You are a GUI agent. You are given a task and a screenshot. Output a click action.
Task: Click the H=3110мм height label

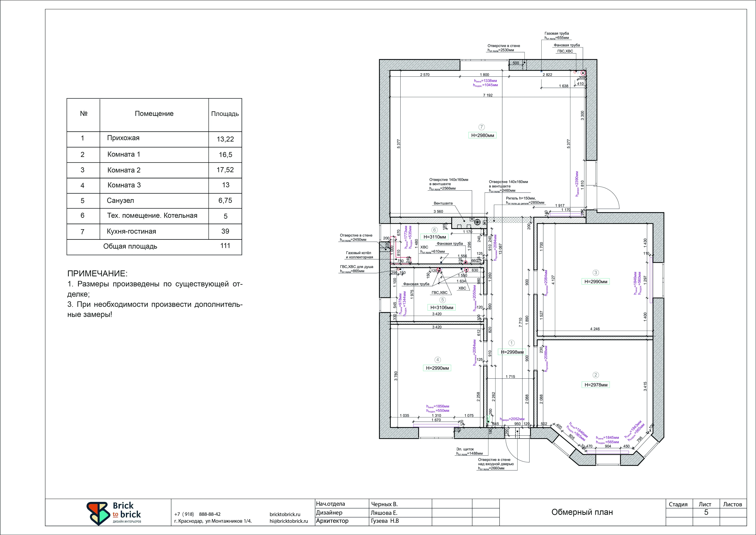435,237
